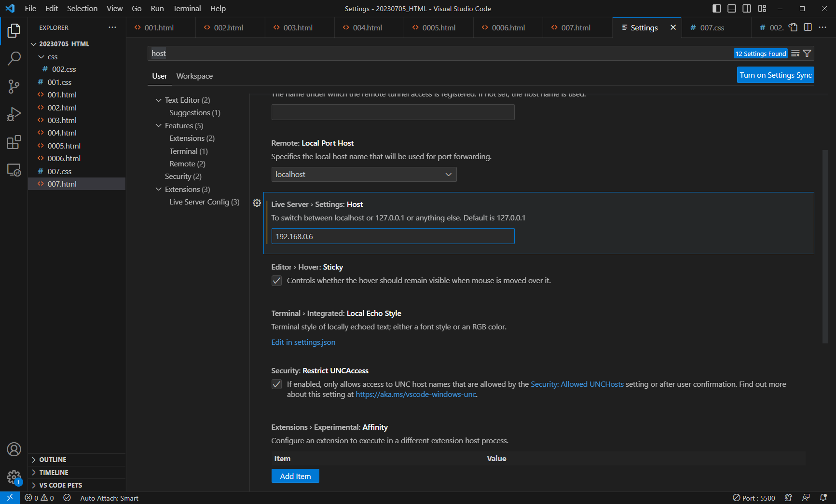Select Live Server Config (3) category
Image resolution: width=836 pixels, height=504 pixels.
(205, 202)
